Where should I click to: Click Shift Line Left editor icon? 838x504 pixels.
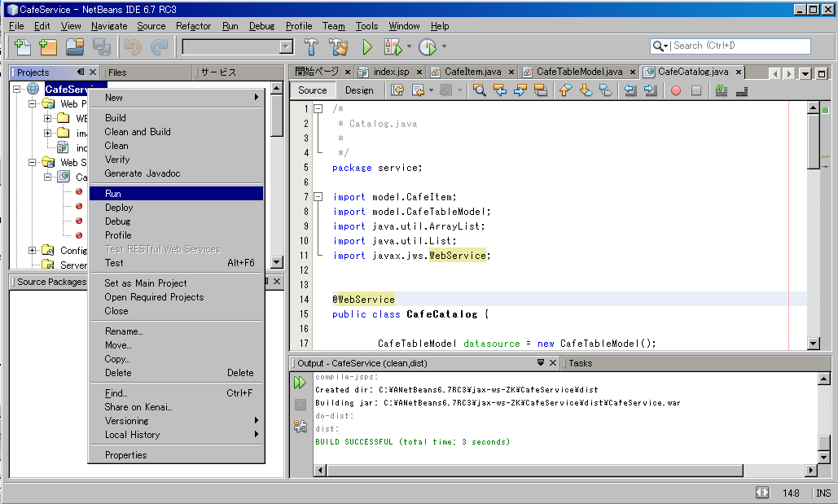tap(630, 90)
